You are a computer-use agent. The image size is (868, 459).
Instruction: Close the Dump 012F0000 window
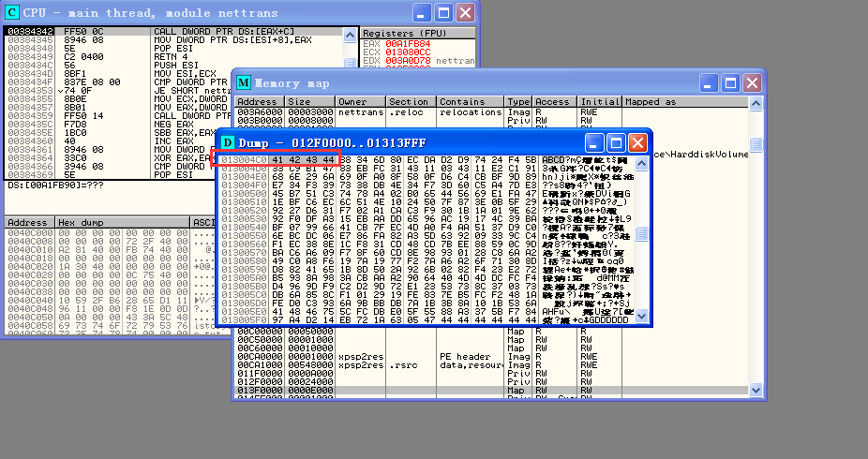[637, 142]
